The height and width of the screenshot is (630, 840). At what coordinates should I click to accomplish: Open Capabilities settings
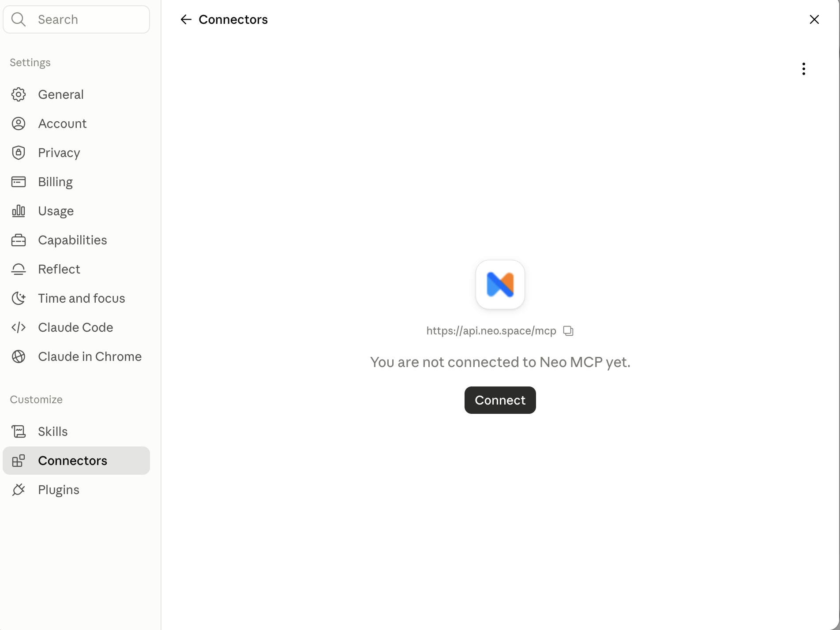tap(76, 240)
